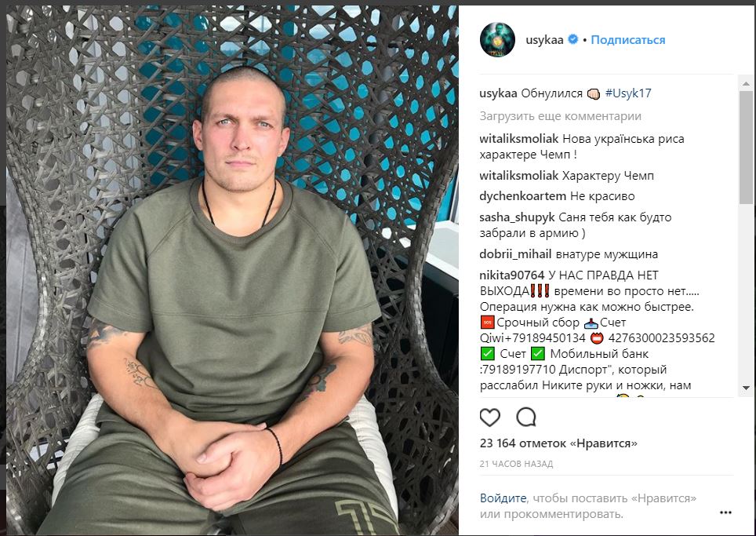Click the Войдите login link
Viewport: 756px width, 536px height.
coord(503,498)
